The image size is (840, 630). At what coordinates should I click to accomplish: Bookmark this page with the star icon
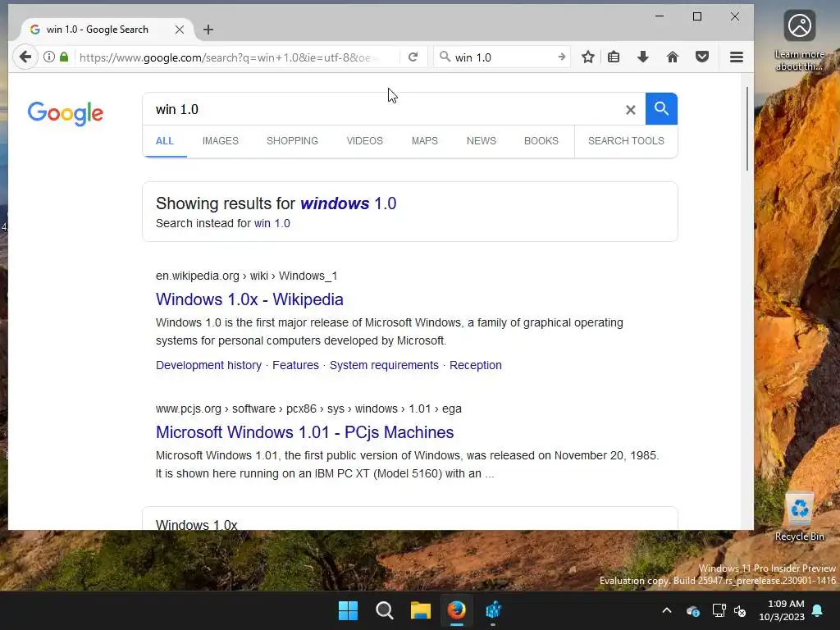point(587,57)
